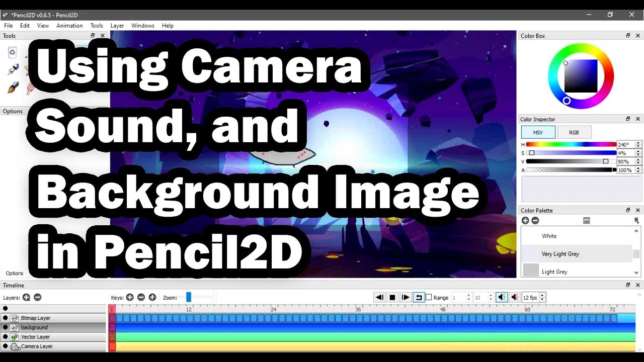Open the Animation menu
This screenshot has width=644, height=362.
(69, 26)
